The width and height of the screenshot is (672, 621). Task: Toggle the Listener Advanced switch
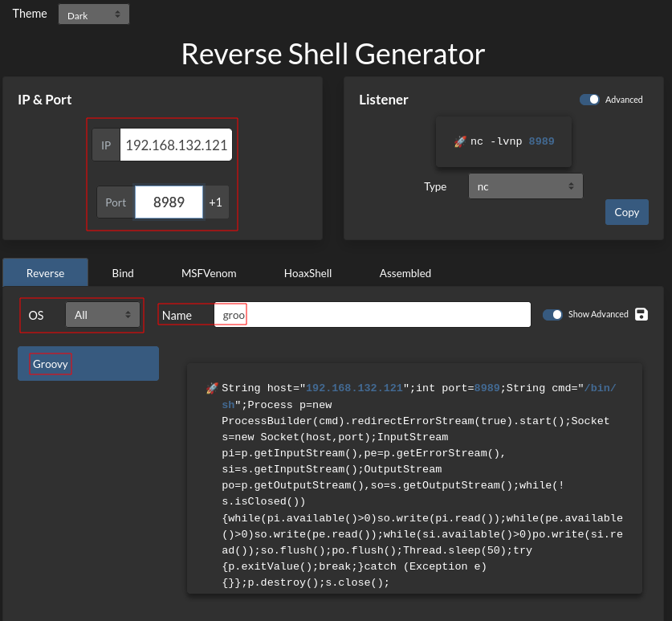click(x=589, y=100)
